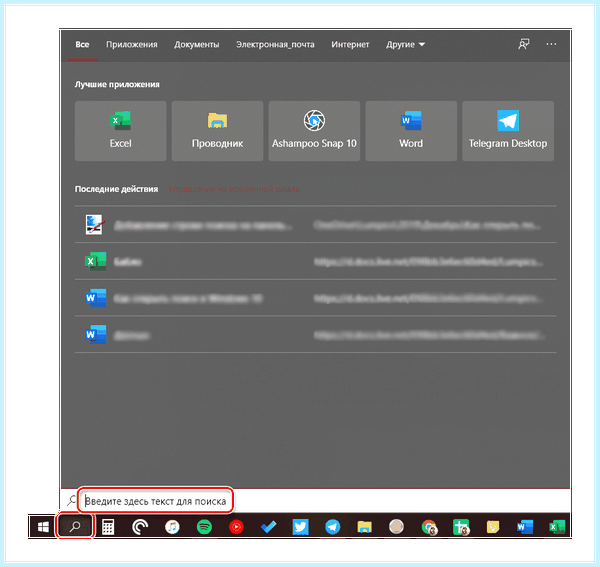The height and width of the screenshot is (567, 600).
Task: Open the Windows Start button
Action: [x=43, y=527]
